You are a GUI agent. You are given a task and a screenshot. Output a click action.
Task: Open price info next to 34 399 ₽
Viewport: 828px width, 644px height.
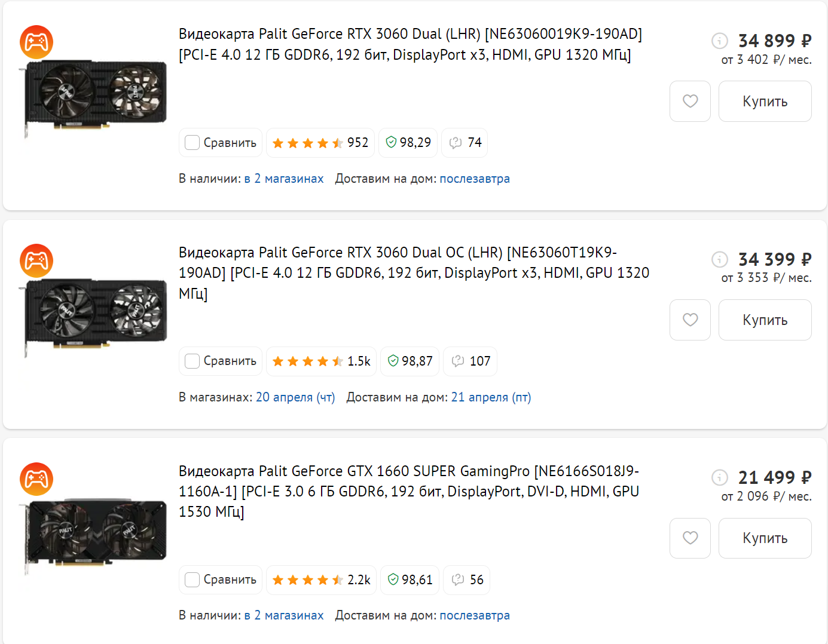click(719, 259)
